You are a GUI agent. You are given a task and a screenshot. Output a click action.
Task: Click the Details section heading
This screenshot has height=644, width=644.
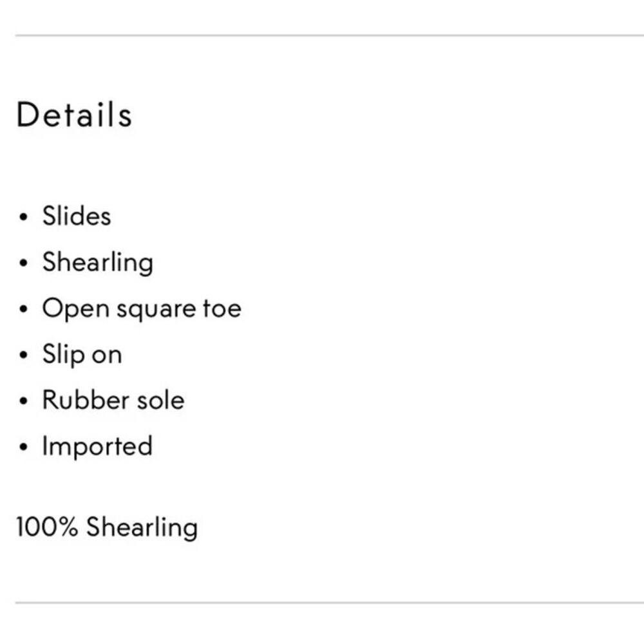(74, 115)
